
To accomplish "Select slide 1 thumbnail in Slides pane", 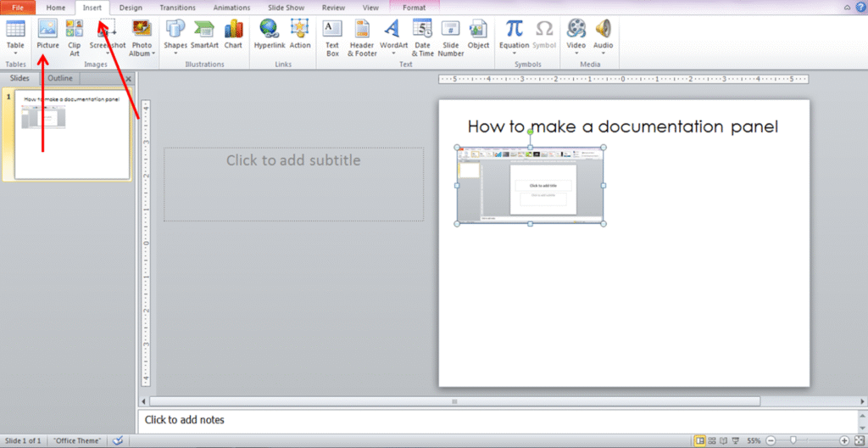I will point(72,134).
